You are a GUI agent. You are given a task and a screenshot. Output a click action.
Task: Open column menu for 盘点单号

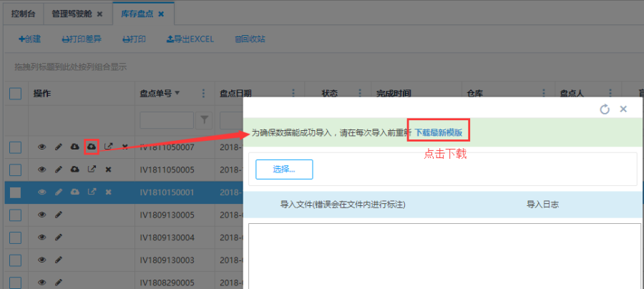tap(204, 94)
